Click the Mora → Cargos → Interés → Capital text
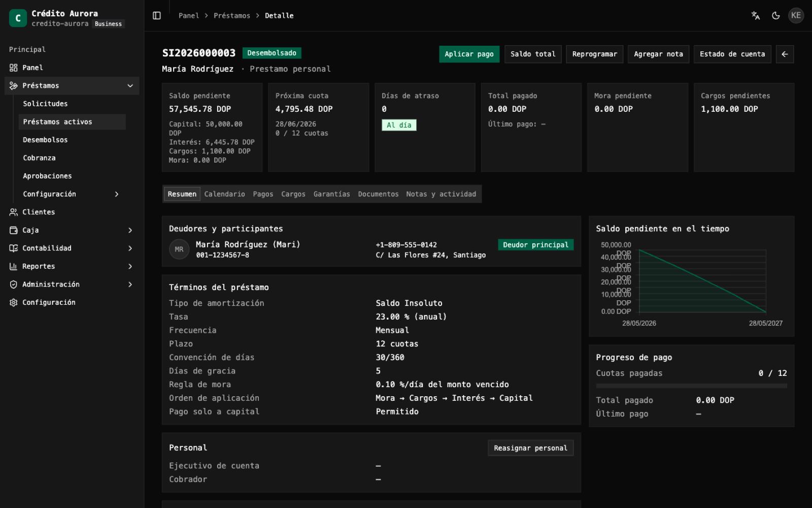The height and width of the screenshot is (508, 812). click(454, 398)
